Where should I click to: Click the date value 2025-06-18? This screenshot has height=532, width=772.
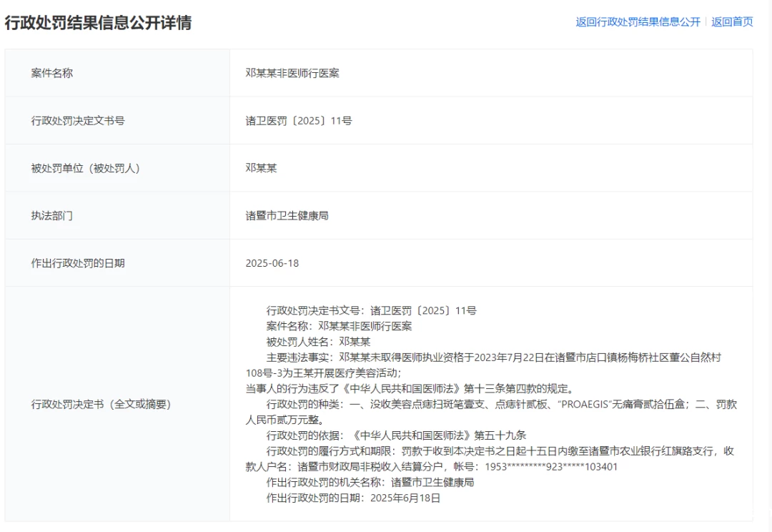click(x=272, y=263)
